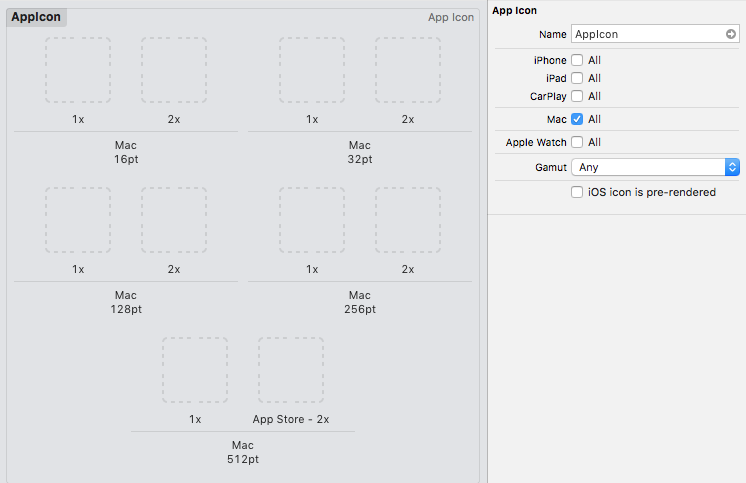Select the Mac 128pt 1x icon well
This screenshot has height=483, width=746.
pos(78,220)
